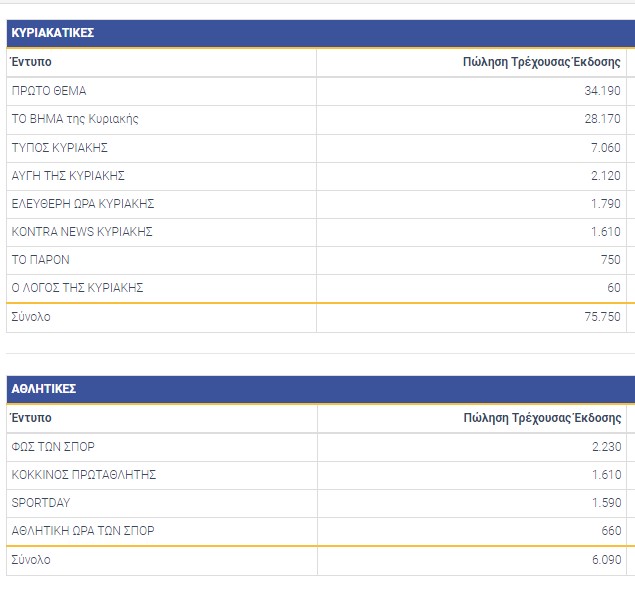Viewport: 635px width, 611px height.
Task: Click on ΤΥΠΟΣ ΚΥΡΙΑΚΗΣ row label
Action: [59, 147]
